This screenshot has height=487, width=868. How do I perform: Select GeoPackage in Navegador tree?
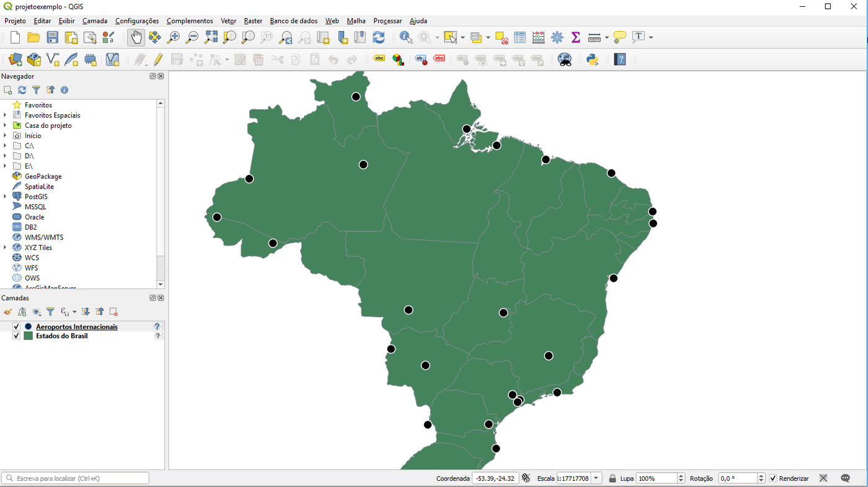43,176
